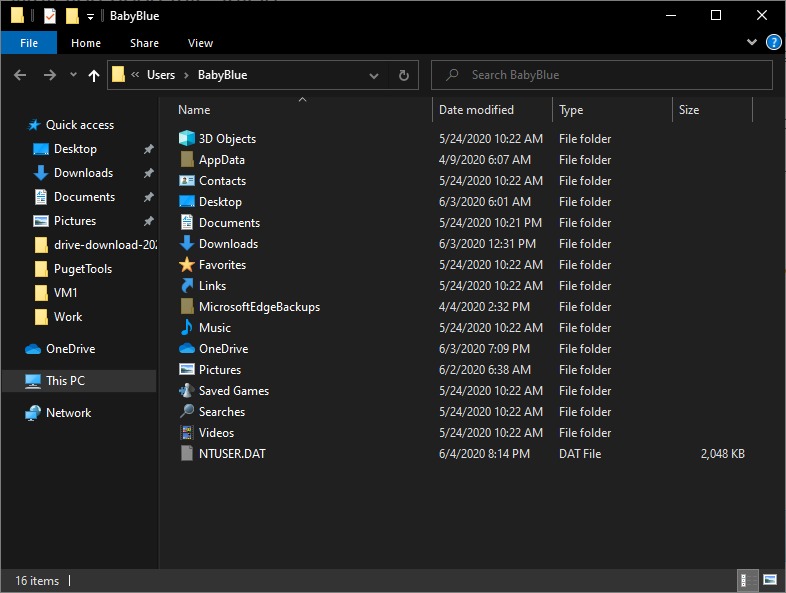Click the Properties icon in quick access toolbar
Screen dimensions: 786x593
coord(49,16)
